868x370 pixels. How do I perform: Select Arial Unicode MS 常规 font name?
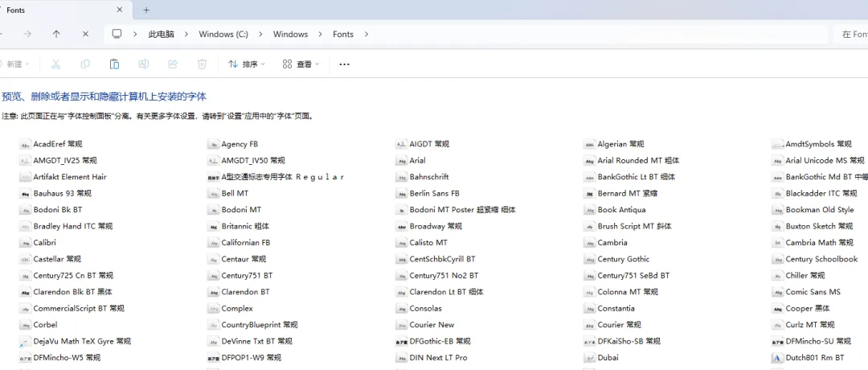click(825, 161)
